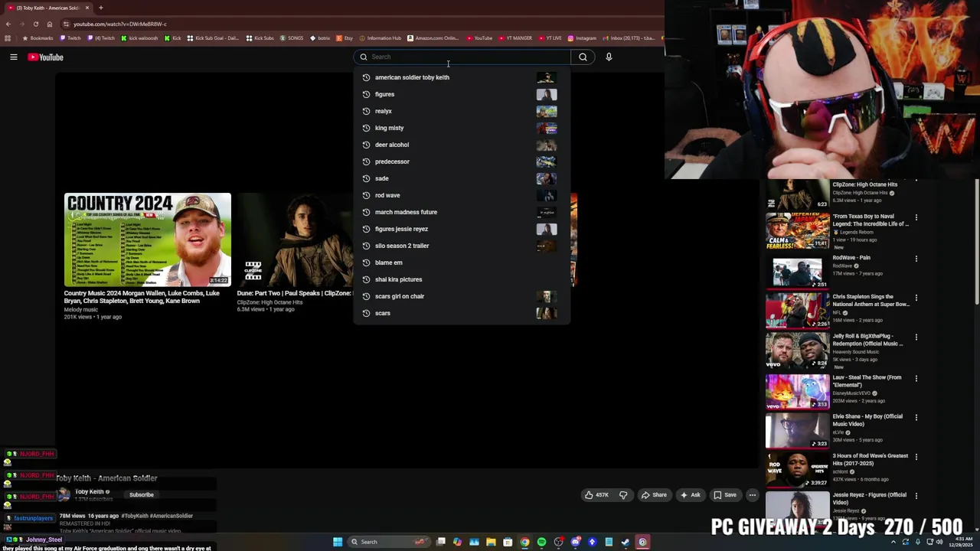
Task: Open Dune Part Two Paul Speaks thumbnail
Action: (295, 240)
